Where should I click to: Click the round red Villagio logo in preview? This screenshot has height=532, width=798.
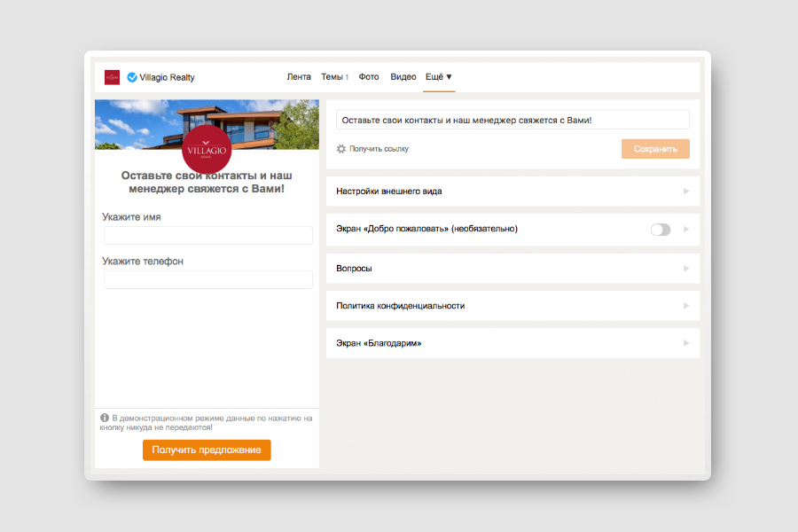(x=207, y=150)
